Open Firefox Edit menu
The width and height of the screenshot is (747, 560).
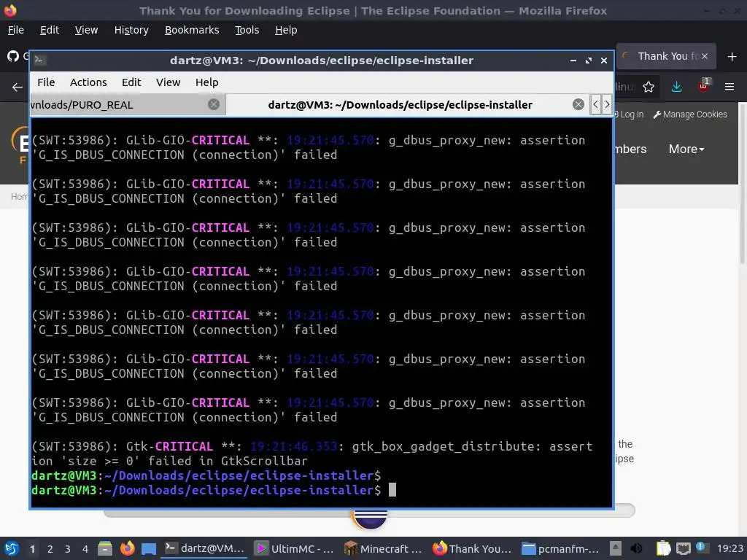click(50, 30)
